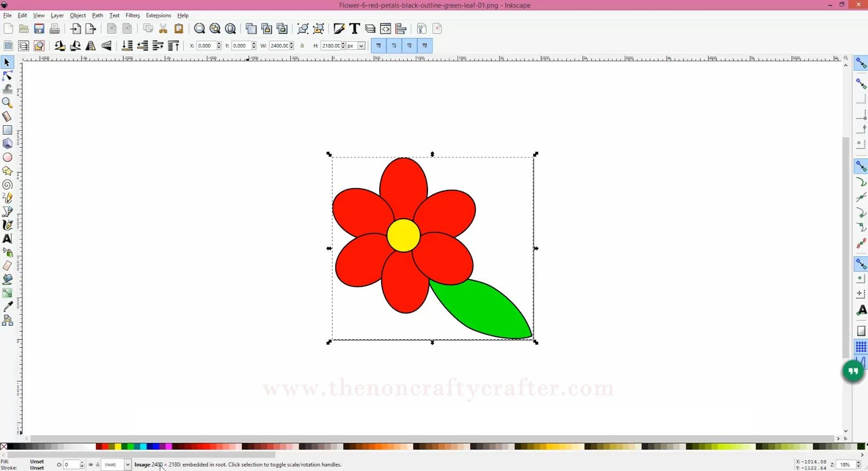
Task: Open the Path menu
Action: (x=97, y=16)
